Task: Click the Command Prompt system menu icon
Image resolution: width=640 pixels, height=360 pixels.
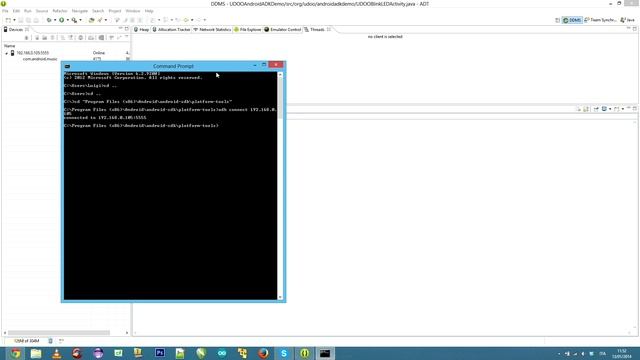Action: pos(67,66)
